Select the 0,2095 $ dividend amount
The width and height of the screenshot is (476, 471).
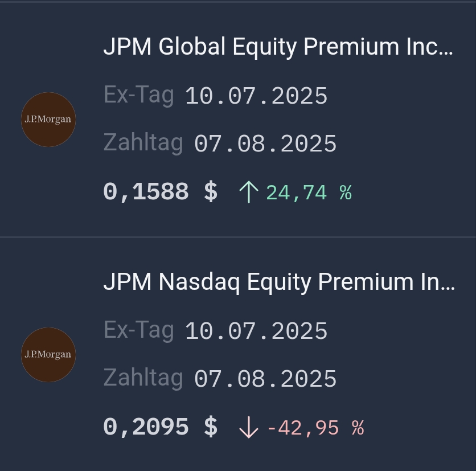pyautogui.click(x=161, y=427)
